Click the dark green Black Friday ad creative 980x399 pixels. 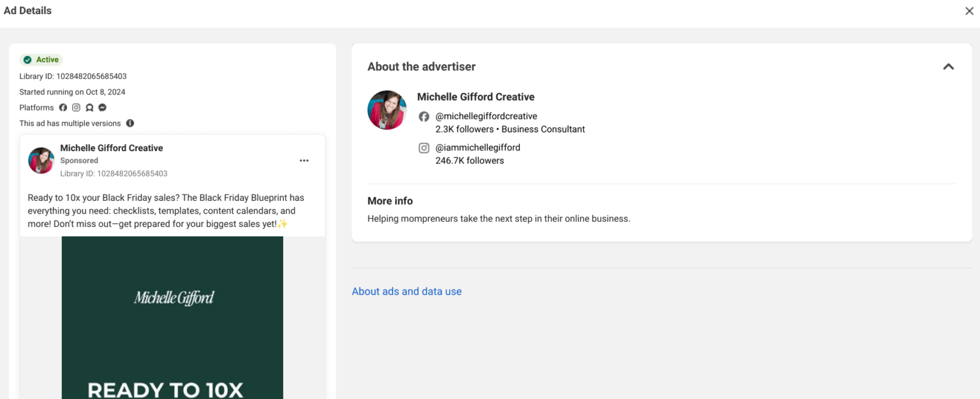tap(172, 319)
